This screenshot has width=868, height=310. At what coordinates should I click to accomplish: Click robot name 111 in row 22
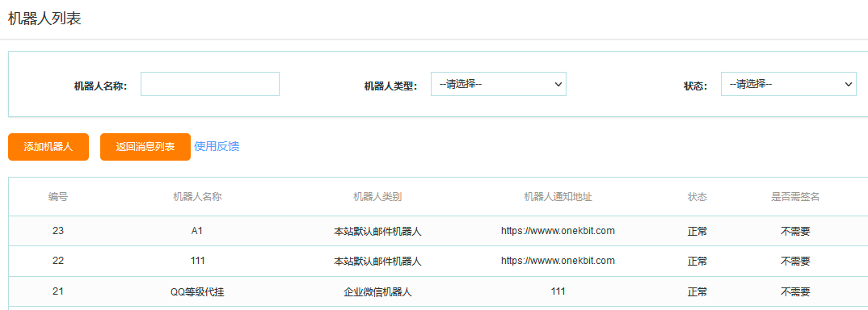pos(198,261)
